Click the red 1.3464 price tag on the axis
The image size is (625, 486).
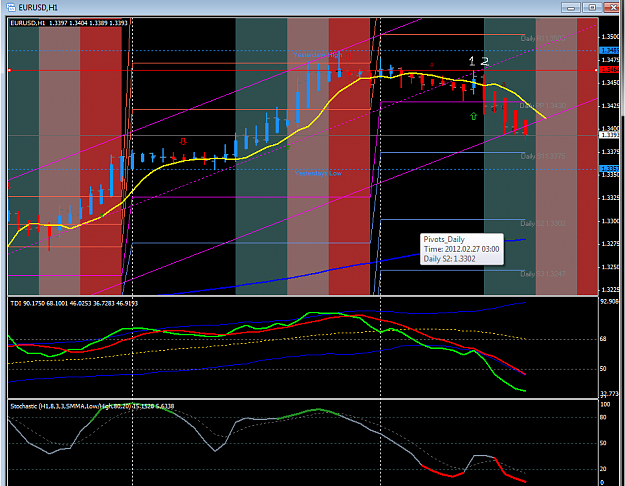[x=609, y=70]
